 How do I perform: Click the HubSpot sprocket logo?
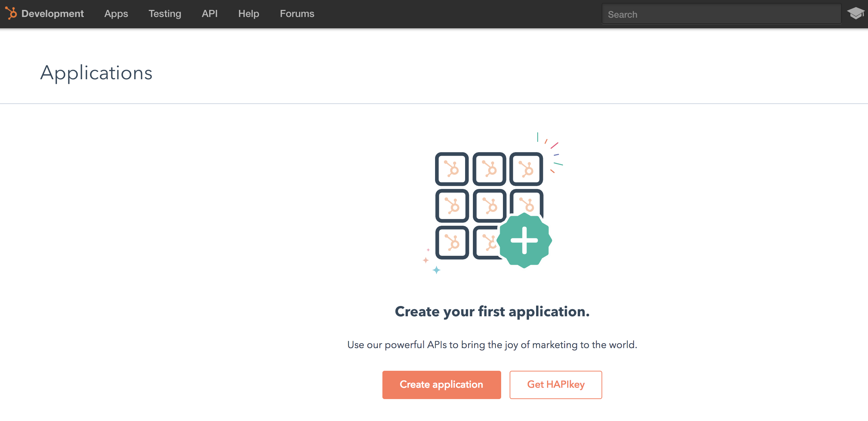[11, 13]
